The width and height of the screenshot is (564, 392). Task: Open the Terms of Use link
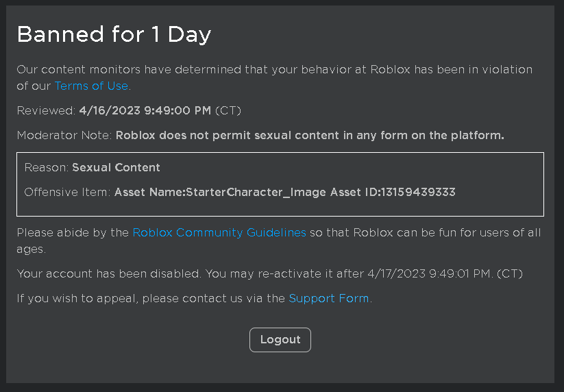click(91, 86)
